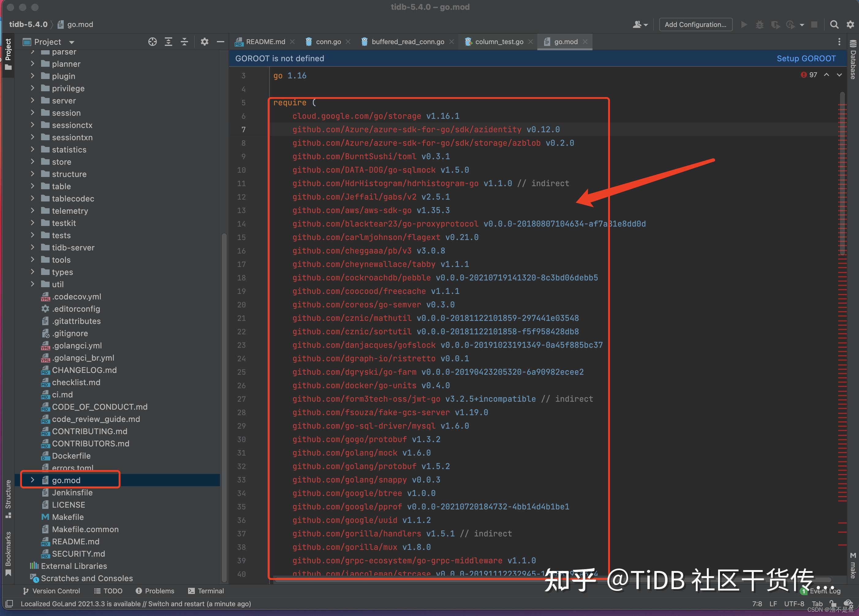The width and height of the screenshot is (859, 616).
Task: Open Version Control tool window
Action: (x=51, y=591)
